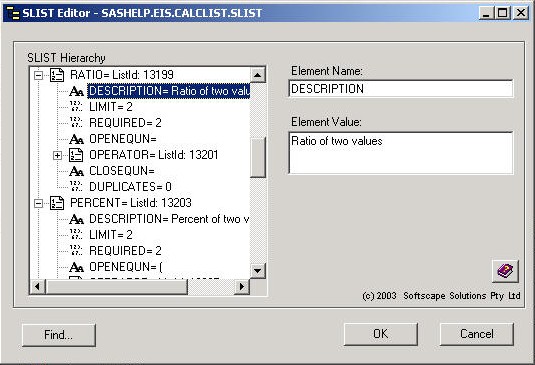The height and width of the screenshot is (365, 535).
Task: Click the horizontal scrollbar left arrow
Action: click(38, 286)
